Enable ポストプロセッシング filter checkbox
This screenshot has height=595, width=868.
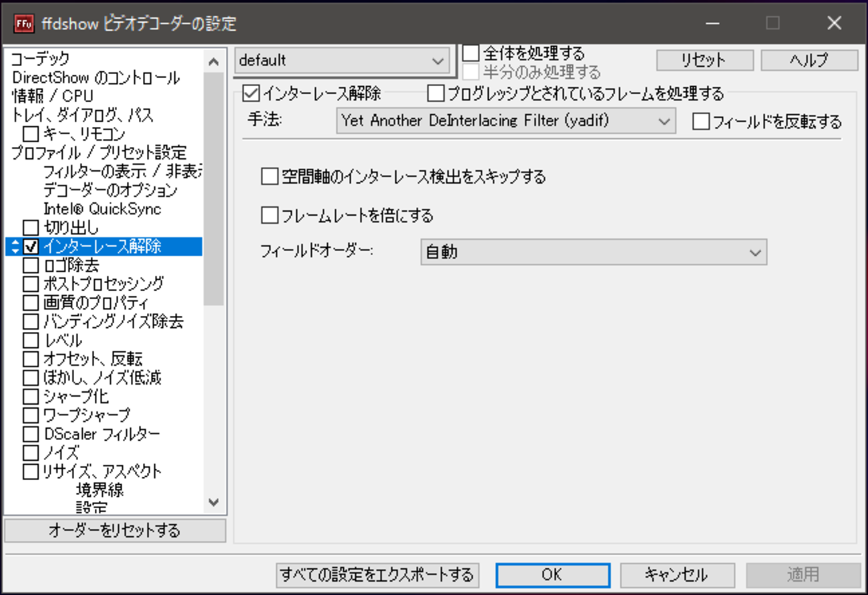pos(31,284)
